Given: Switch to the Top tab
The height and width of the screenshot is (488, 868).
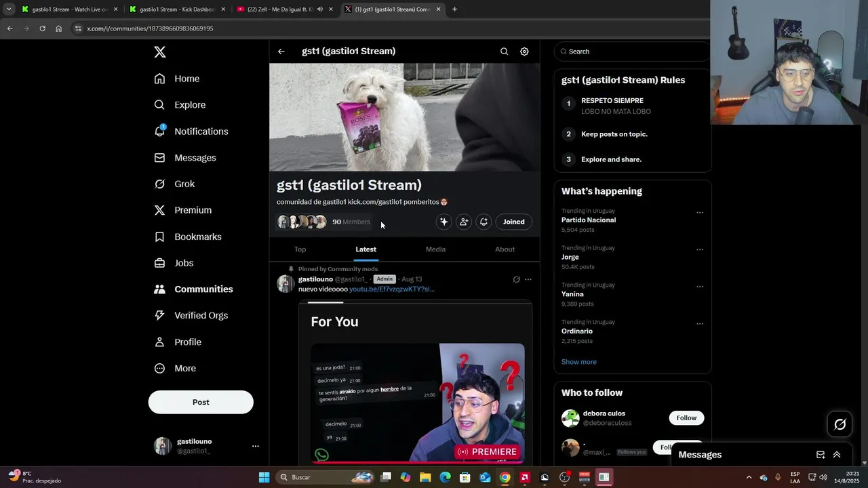Looking at the screenshot, I should pyautogui.click(x=300, y=249).
